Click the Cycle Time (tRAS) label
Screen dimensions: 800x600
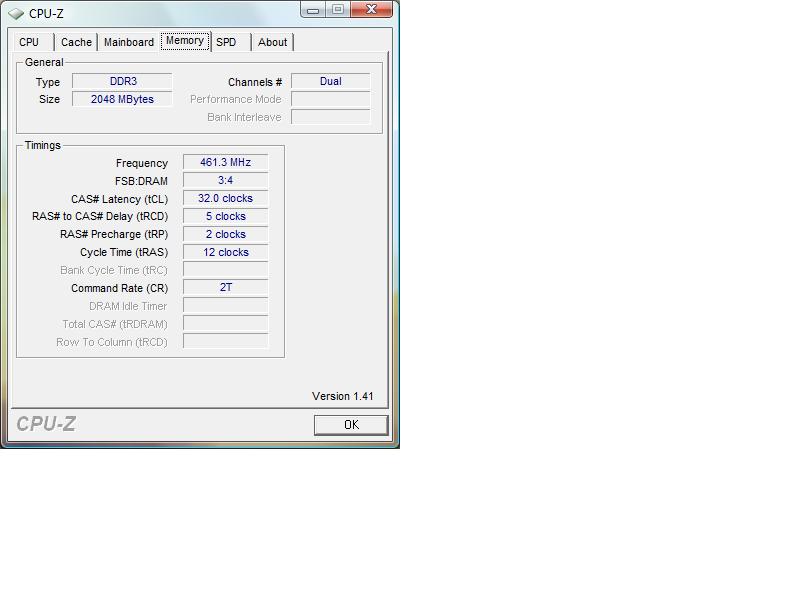[x=124, y=253]
